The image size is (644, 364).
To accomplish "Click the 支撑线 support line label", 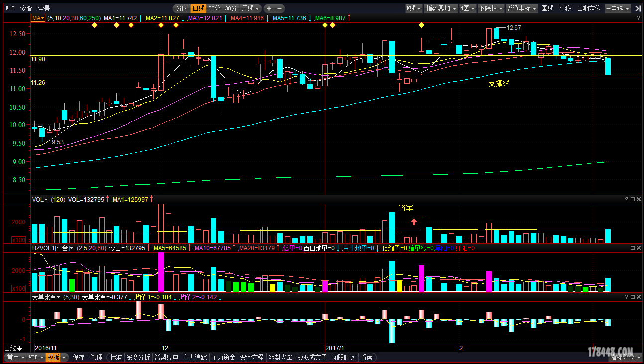I will [499, 84].
